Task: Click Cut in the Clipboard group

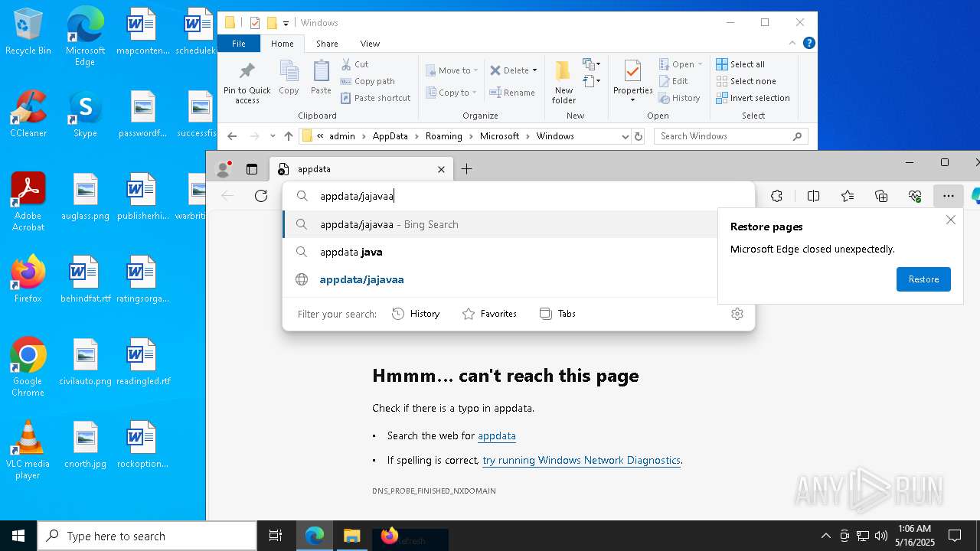Action: pos(354,64)
